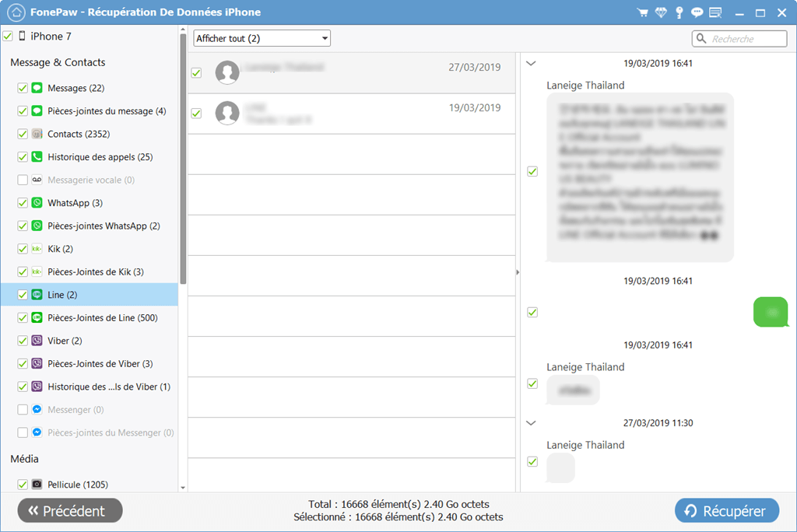Collapse the 19/03/2019 16:41 message group
The image size is (797, 532).
[x=531, y=64]
